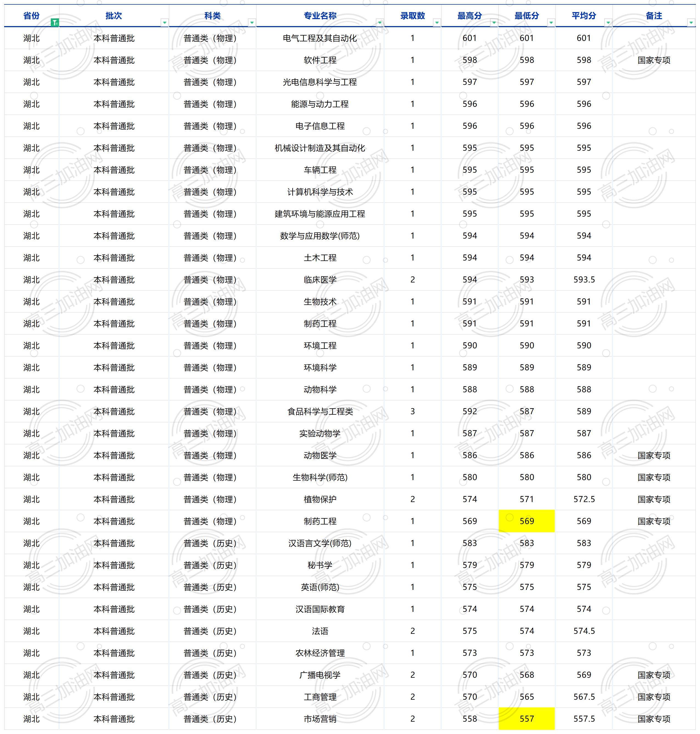The height and width of the screenshot is (734, 700).
Task: Click the 实验动物学 cell
Action: tap(320, 434)
